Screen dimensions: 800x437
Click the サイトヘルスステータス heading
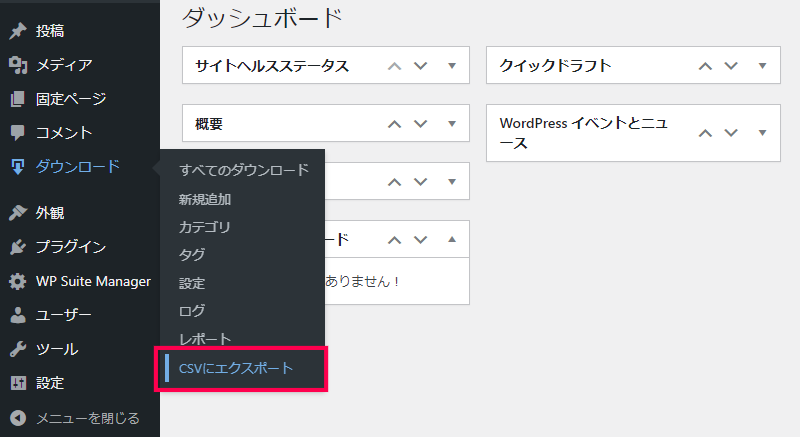coord(272,66)
